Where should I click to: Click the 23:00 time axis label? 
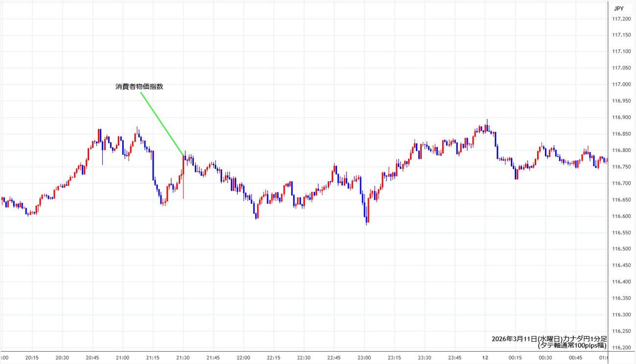(x=364, y=358)
